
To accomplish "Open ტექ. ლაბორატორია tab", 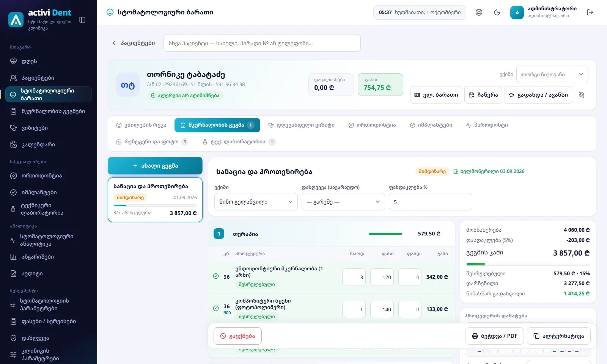I will pos(239,142).
